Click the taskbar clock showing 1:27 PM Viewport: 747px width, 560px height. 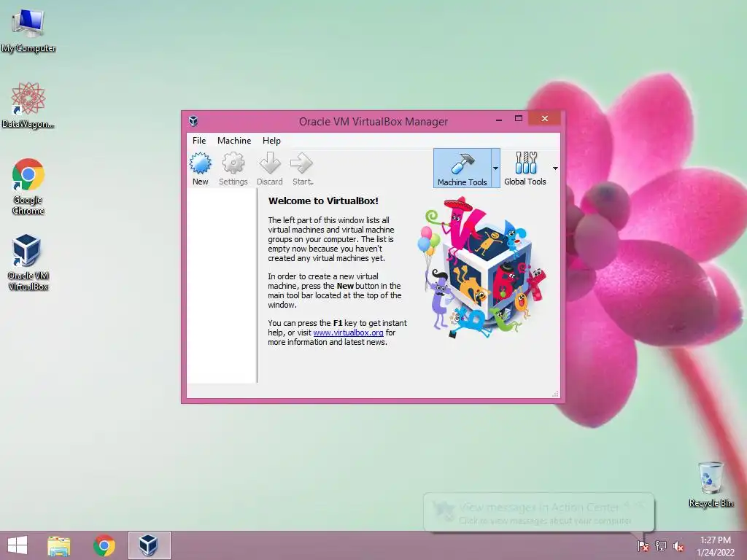point(716,545)
